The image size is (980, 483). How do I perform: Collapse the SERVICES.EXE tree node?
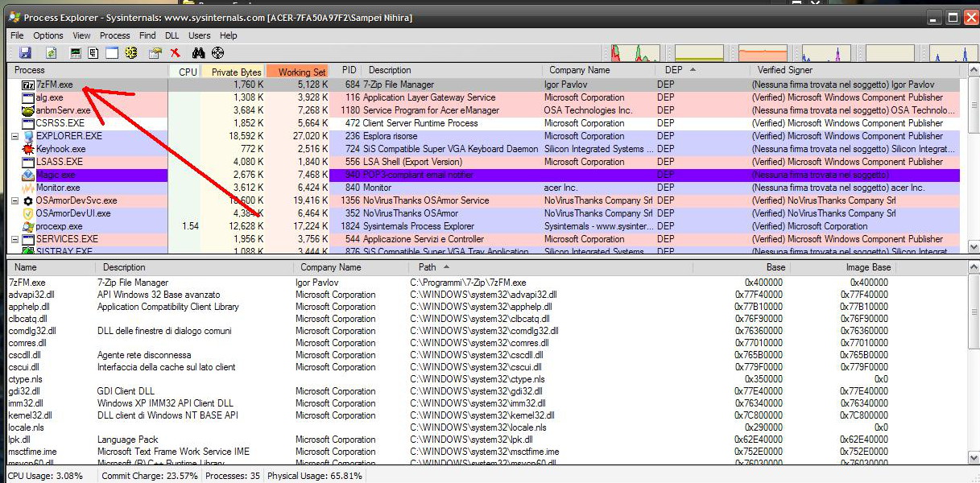click(14, 239)
